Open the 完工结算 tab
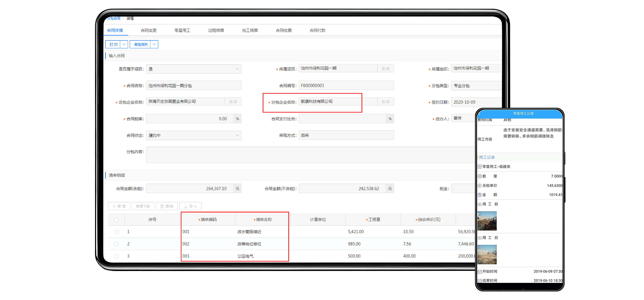The image size is (644, 300). click(250, 30)
